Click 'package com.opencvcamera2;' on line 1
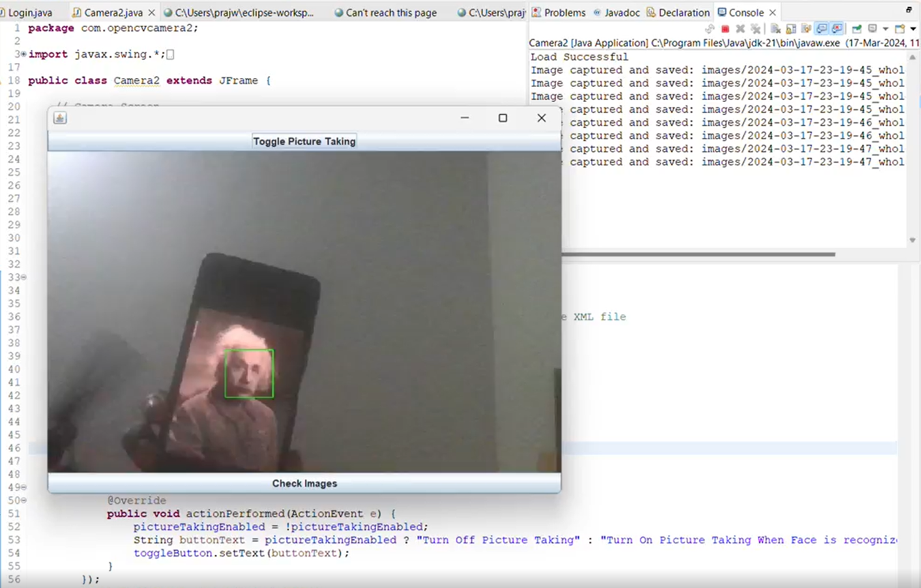This screenshot has height=588, width=921. click(113, 28)
